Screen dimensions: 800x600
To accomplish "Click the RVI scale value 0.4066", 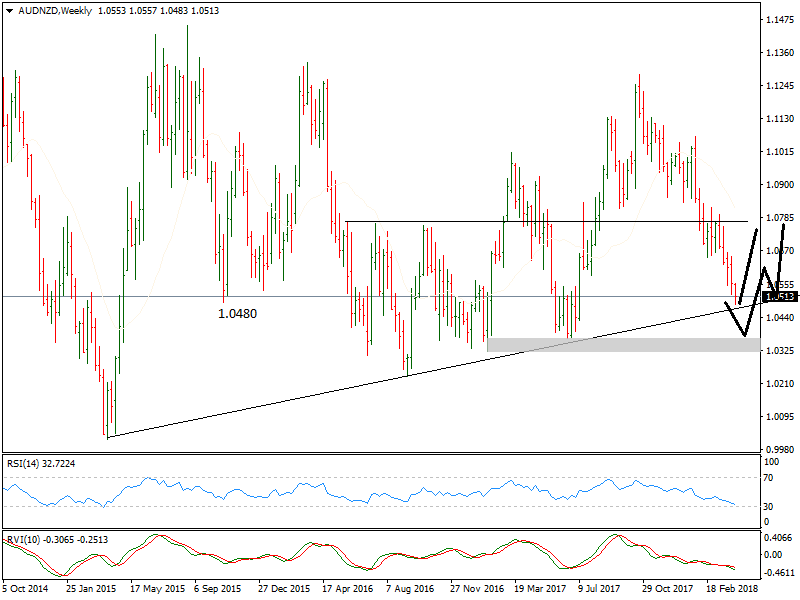I will click(778, 538).
